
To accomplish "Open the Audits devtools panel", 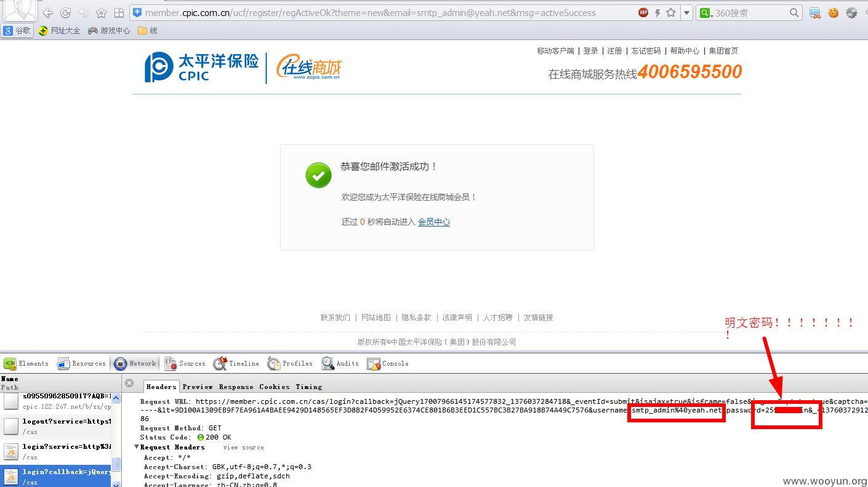I will pyautogui.click(x=340, y=363).
